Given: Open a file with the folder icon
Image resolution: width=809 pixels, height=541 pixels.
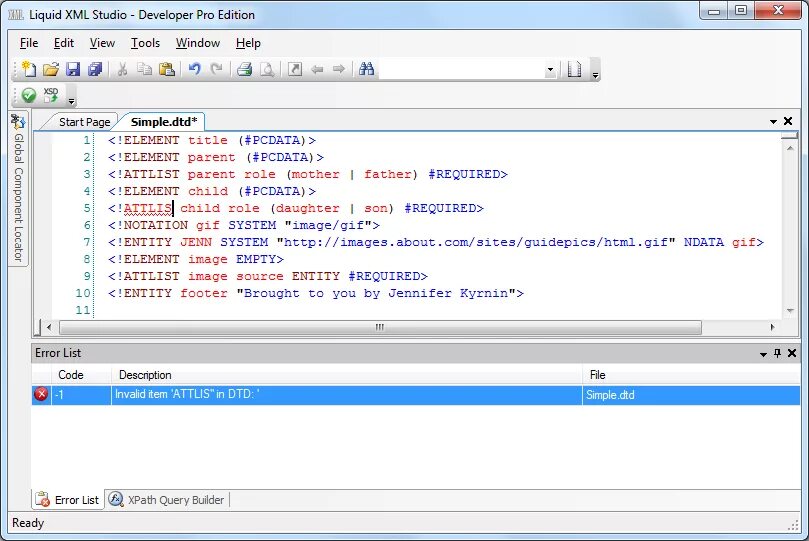Looking at the screenshot, I should pyautogui.click(x=51, y=69).
